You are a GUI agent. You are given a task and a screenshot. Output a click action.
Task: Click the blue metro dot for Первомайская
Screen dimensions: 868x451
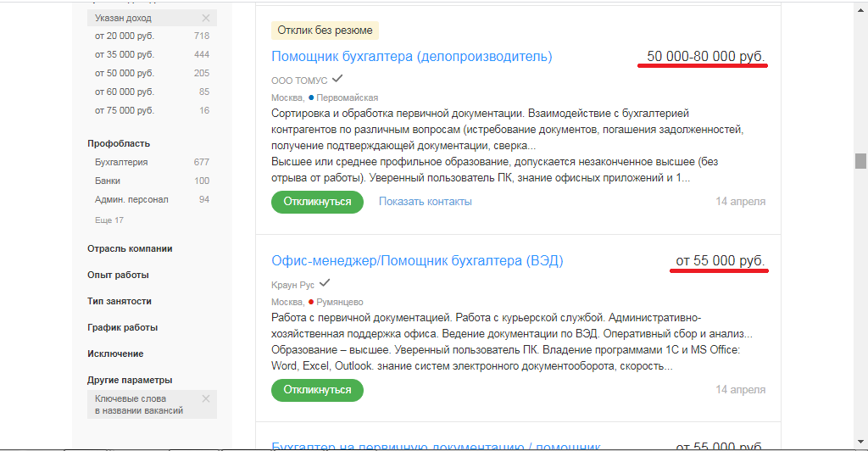click(x=311, y=97)
